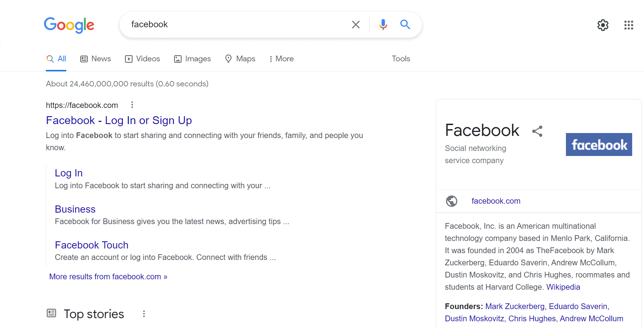The height and width of the screenshot is (327, 644).
Task: Open Google Settings via the gear icon
Action: point(603,25)
